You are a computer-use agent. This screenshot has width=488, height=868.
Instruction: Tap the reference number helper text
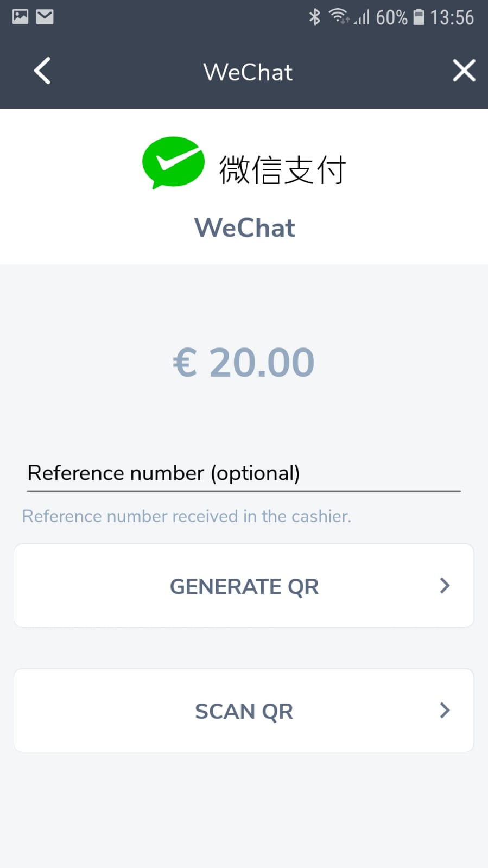point(186,516)
